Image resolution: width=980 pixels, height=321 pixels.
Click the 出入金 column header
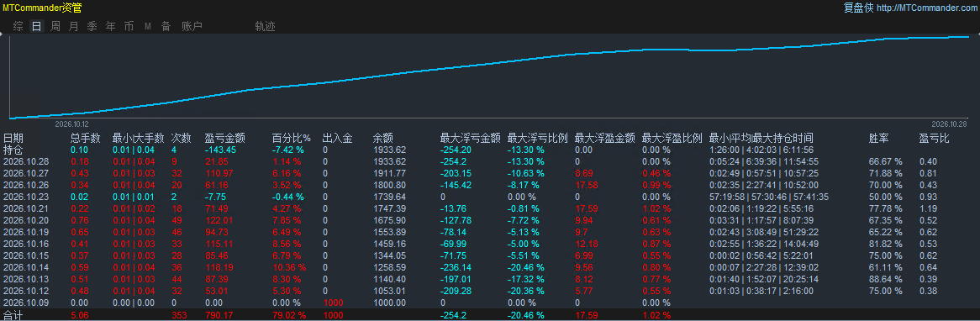pyautogui.click(x=337, y=138)
